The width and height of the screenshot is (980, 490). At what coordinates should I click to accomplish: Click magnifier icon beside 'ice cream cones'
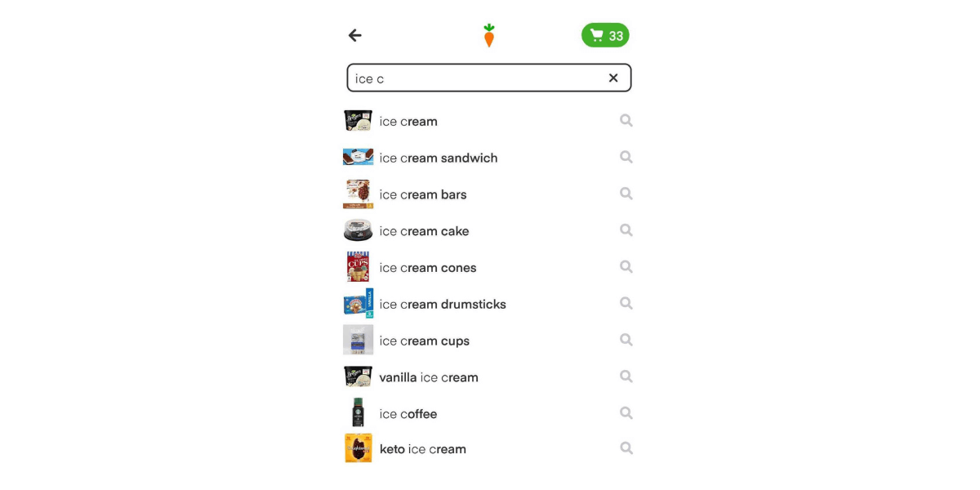pyautogui.click(x=626, y=266)
